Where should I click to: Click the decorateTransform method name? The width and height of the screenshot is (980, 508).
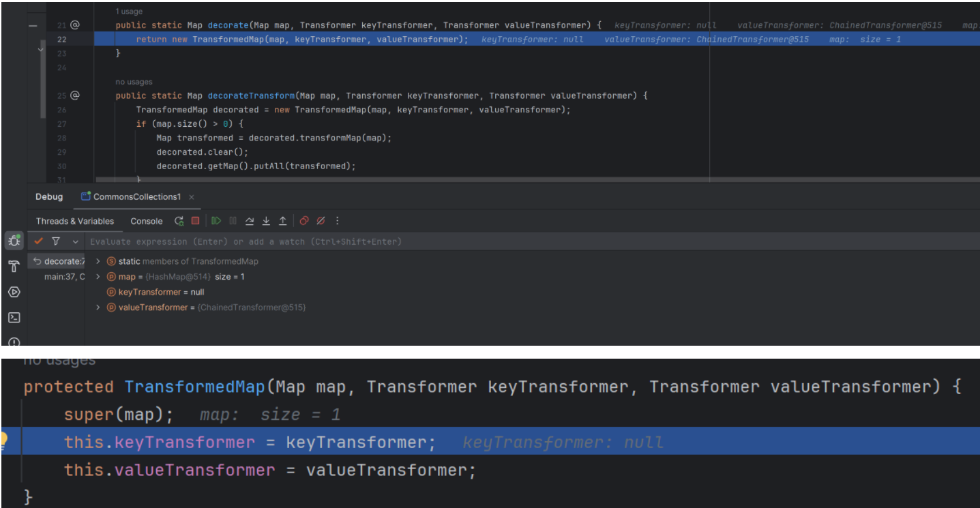coord(251,95)
